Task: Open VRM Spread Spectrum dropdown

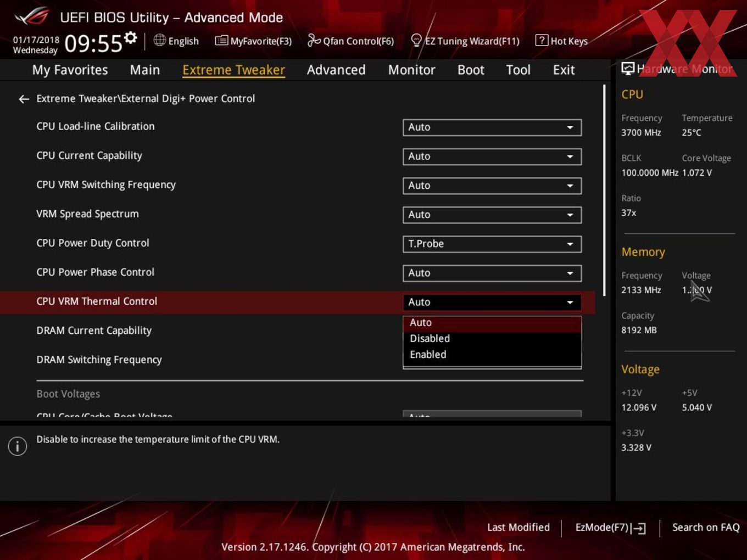Action: click(492, 215)
